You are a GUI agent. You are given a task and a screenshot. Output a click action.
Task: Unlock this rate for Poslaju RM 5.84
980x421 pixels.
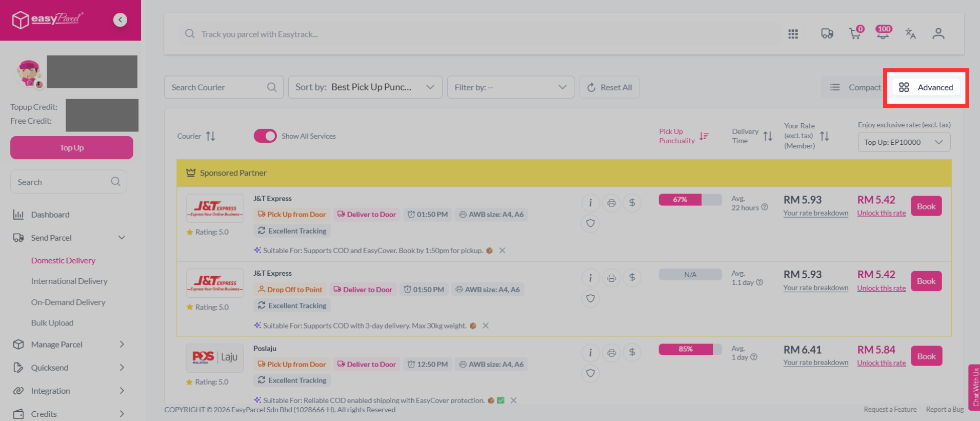pos(882,363)
